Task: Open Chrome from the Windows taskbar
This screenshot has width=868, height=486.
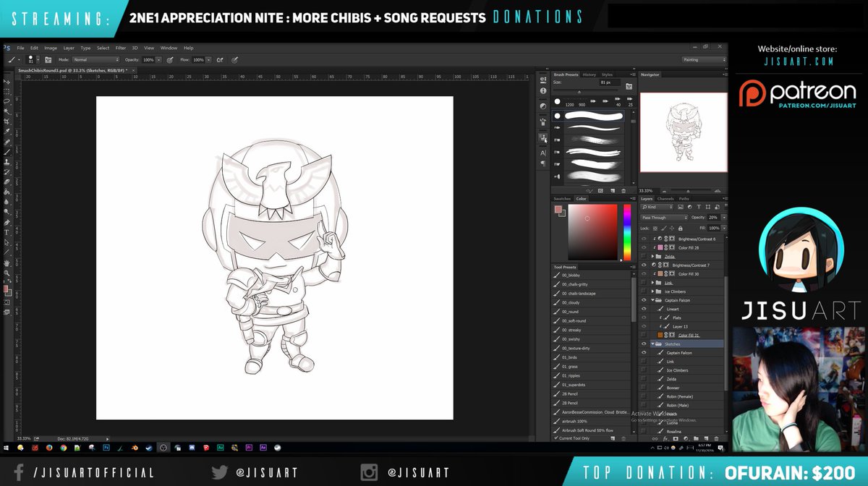Action: point(64,448)
